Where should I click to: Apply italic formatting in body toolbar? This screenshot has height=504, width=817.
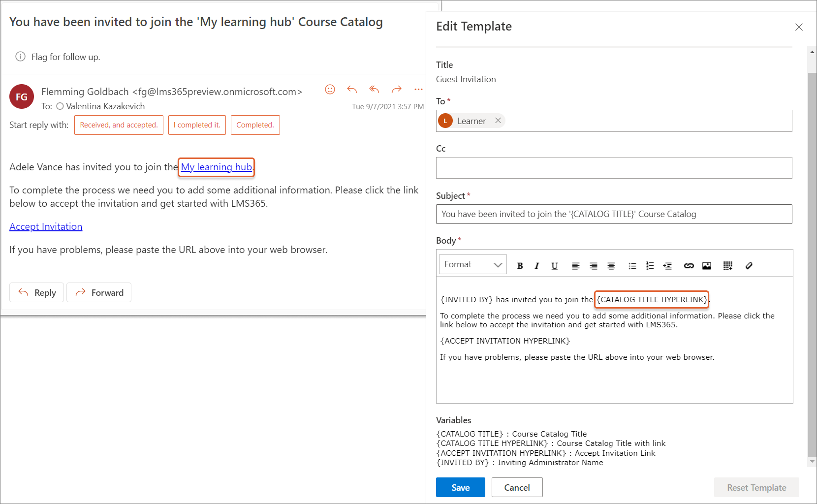tap(537, 266)
